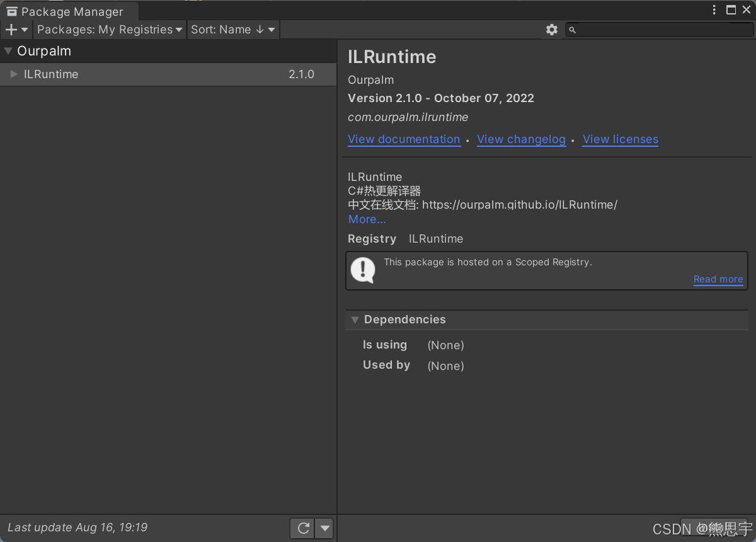Screen dimensions: 756x542
Task: Open the add package plus menu
Action: pos(16,30)
